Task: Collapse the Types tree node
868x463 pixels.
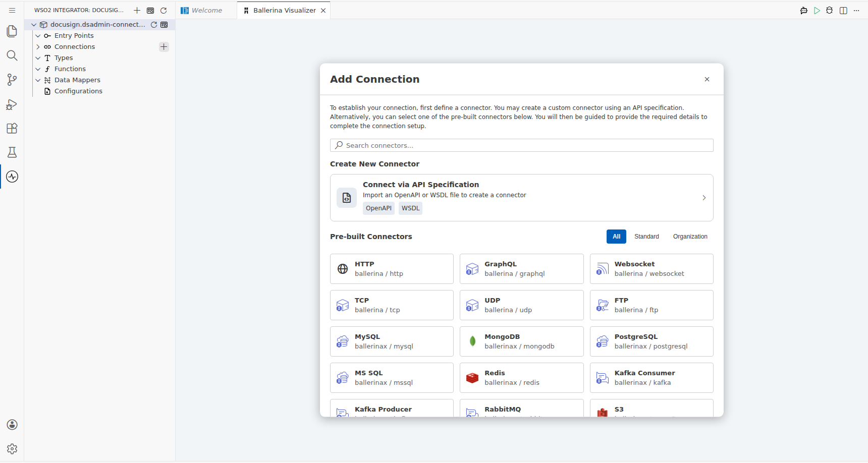Action: (38, 57)
